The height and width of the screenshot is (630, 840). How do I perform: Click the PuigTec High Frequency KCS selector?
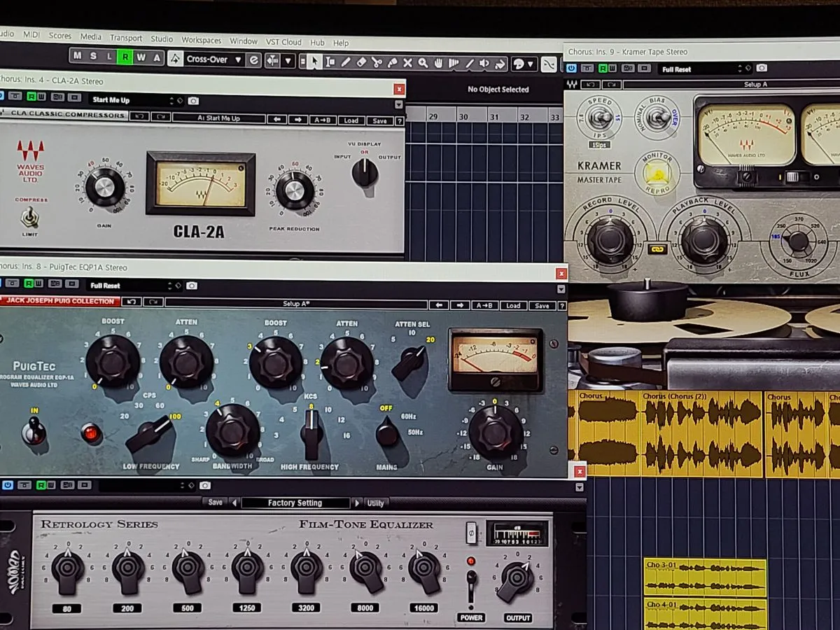(x=311, y=433)
